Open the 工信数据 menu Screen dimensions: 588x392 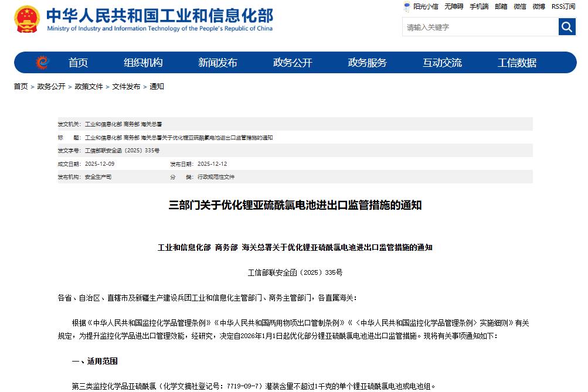(x=516, y=63)
